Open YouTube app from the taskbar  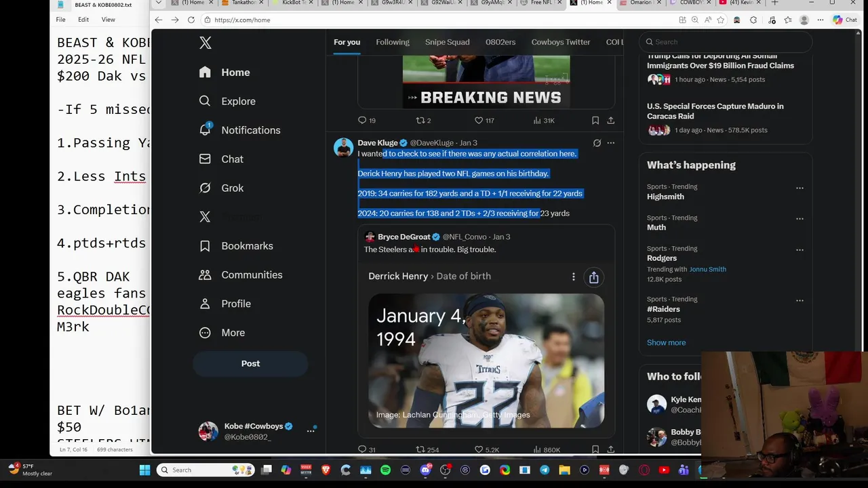tap(664, 470)
